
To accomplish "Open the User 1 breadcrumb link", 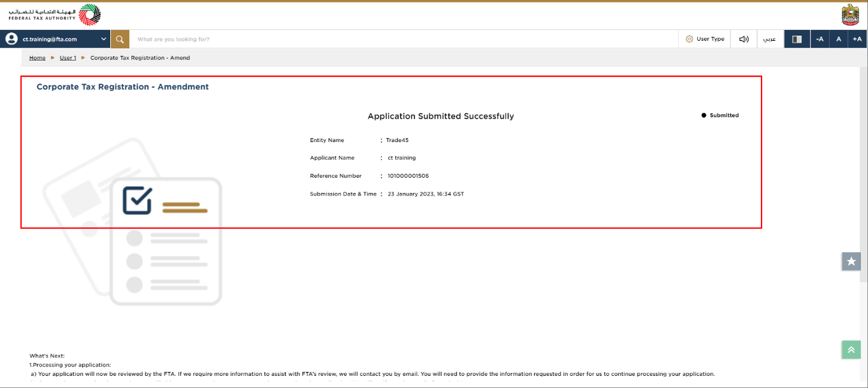I will (68, 58).
